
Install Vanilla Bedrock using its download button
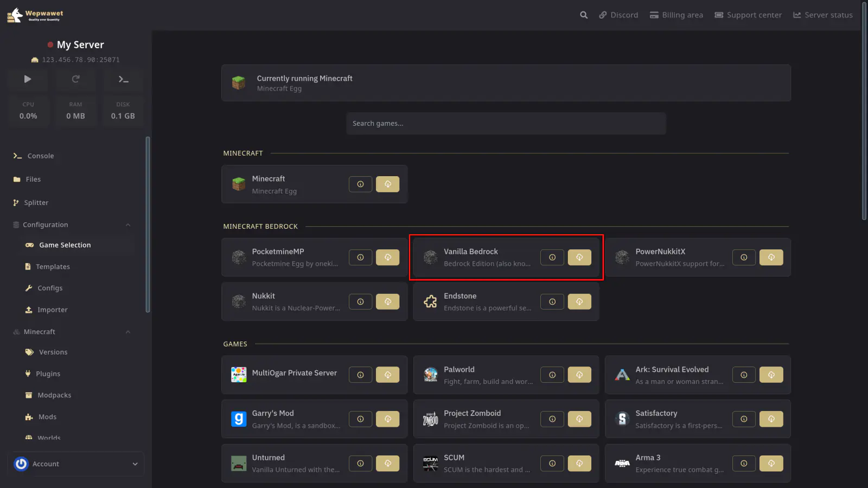579,258
